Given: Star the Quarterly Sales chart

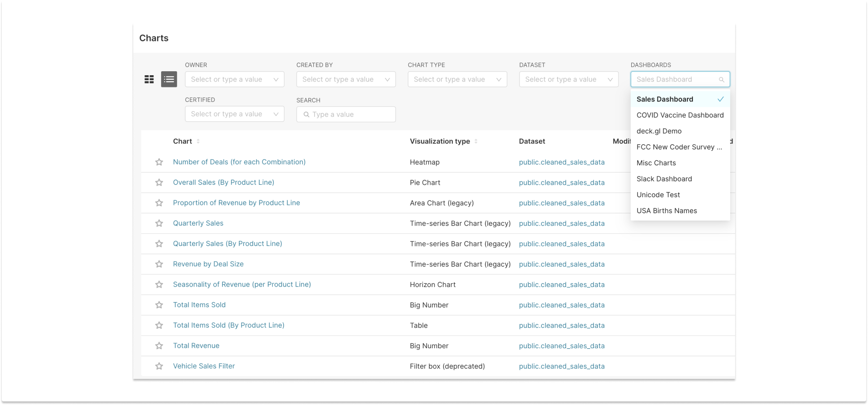Looking at the screenshot, I should point(159,223).
